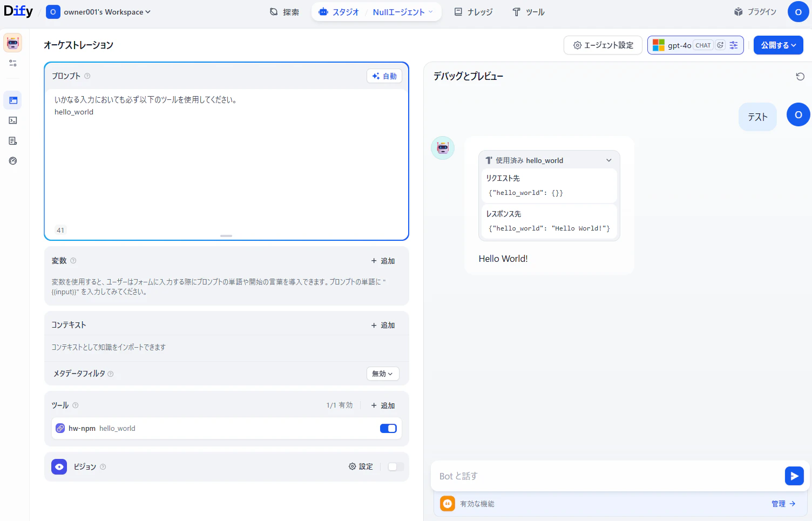812x521 pixels.
Task: Click the エージェント設定 button
Action: coord(603,45)
